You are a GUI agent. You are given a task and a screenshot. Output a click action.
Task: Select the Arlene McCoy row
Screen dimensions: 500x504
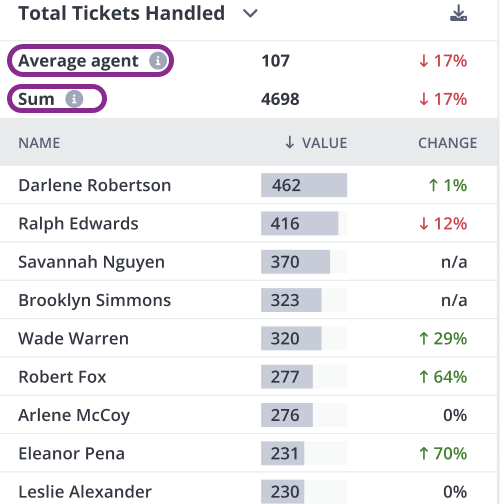pos(248,415)
